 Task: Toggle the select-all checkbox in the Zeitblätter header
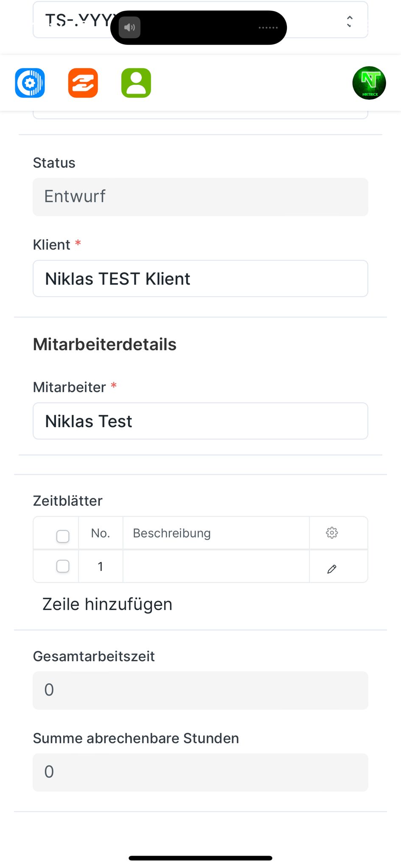point(63,536)
